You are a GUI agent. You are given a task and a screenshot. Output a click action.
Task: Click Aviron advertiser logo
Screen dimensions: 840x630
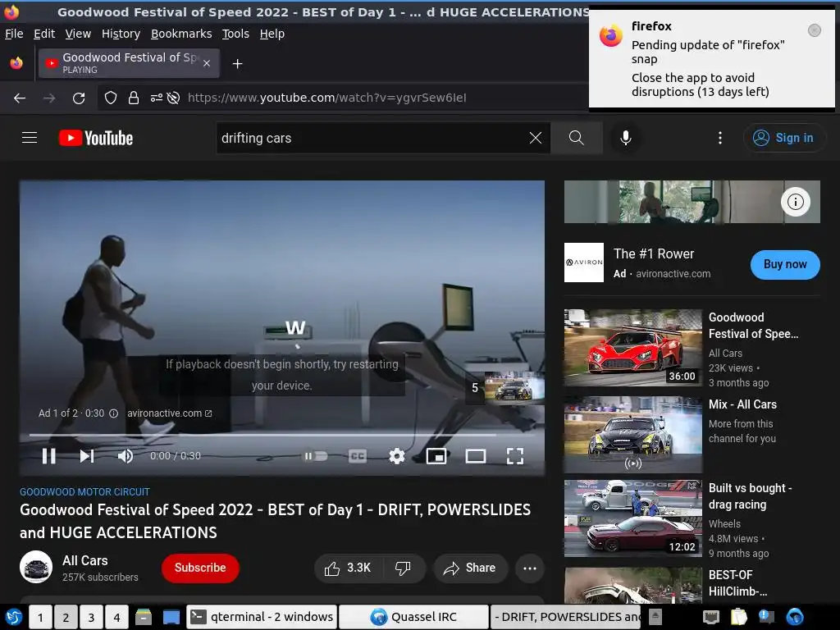click(584, 262)
